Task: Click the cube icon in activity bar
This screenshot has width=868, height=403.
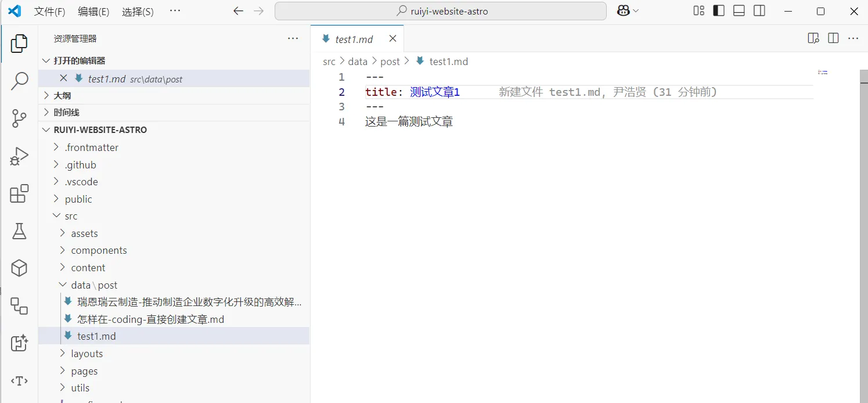Action: pos(19,268)
